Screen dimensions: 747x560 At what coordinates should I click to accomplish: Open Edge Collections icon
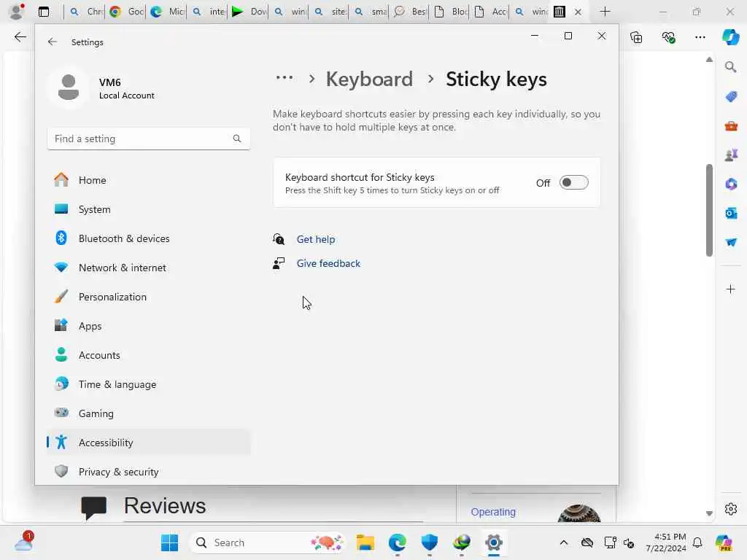coord(636,37)
